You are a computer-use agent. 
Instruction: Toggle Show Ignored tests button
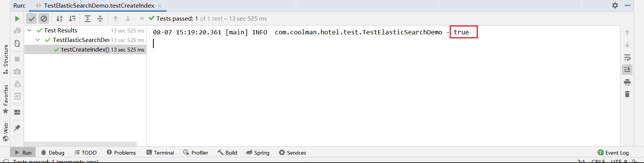(44, 19)
